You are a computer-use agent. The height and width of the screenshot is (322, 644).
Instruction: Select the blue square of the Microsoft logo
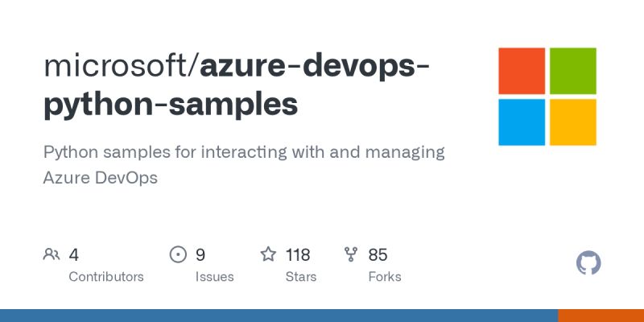pos(522,122)
